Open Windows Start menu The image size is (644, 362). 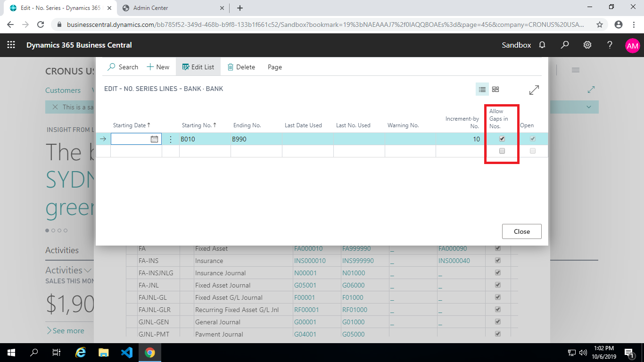click(x=11, y=353)
